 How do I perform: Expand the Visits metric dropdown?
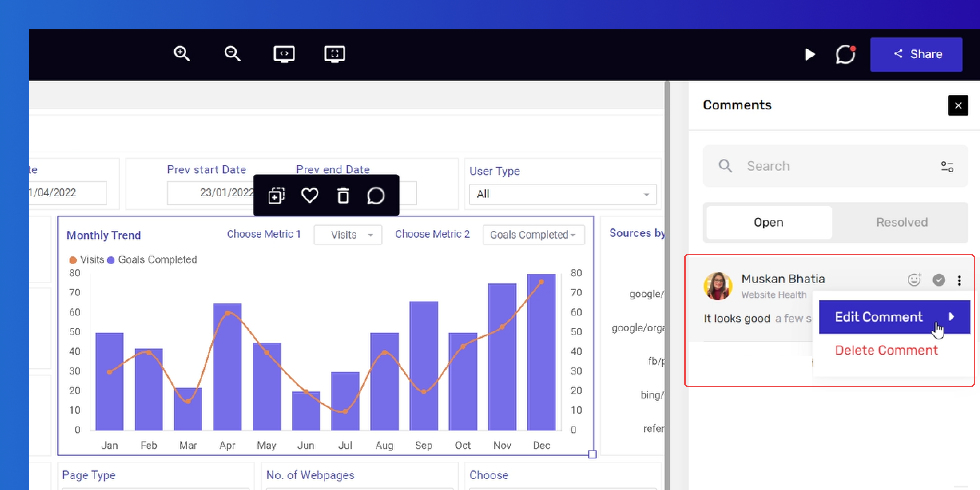click(x=348, y=234)
